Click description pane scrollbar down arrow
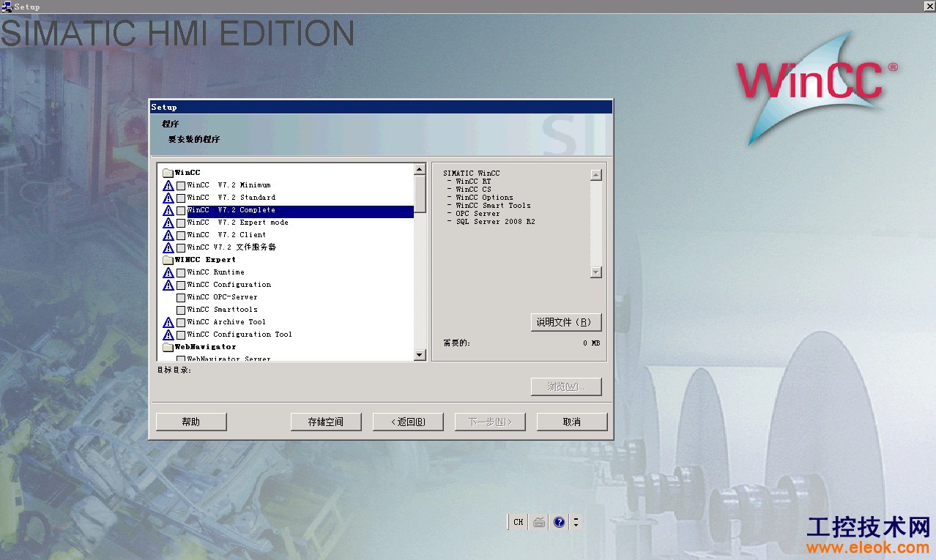The width and height of the screenshot is (936, 560). click(x=595, y=272)
